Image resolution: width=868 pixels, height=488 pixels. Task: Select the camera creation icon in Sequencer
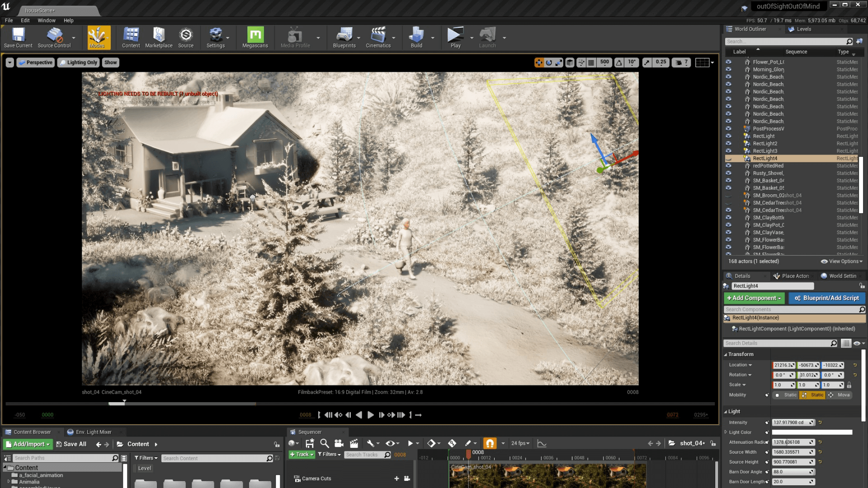[339, 443]
